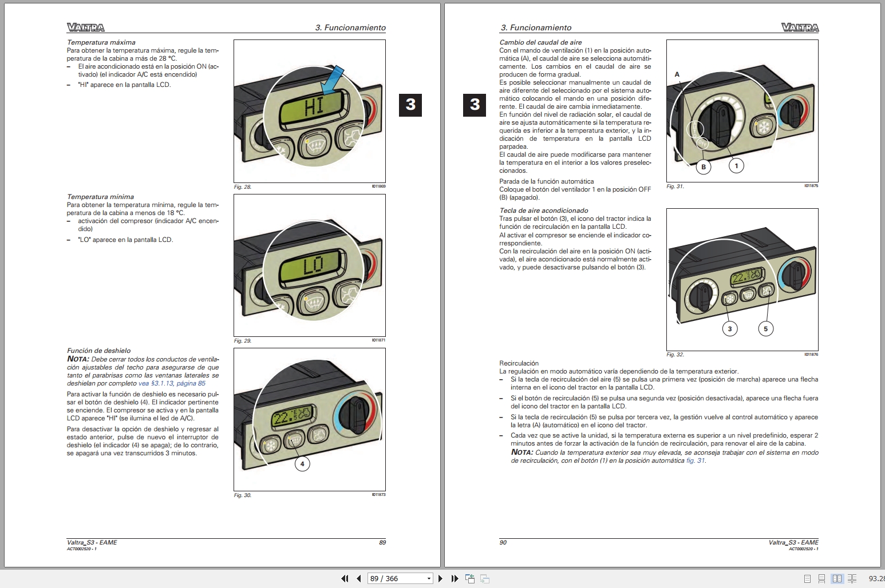Image resolution: width=885 pixels, height=588 pixels.
Task: Click the heading Temperatura mínima
Action: pyautogui.click(x=100, y=197)
